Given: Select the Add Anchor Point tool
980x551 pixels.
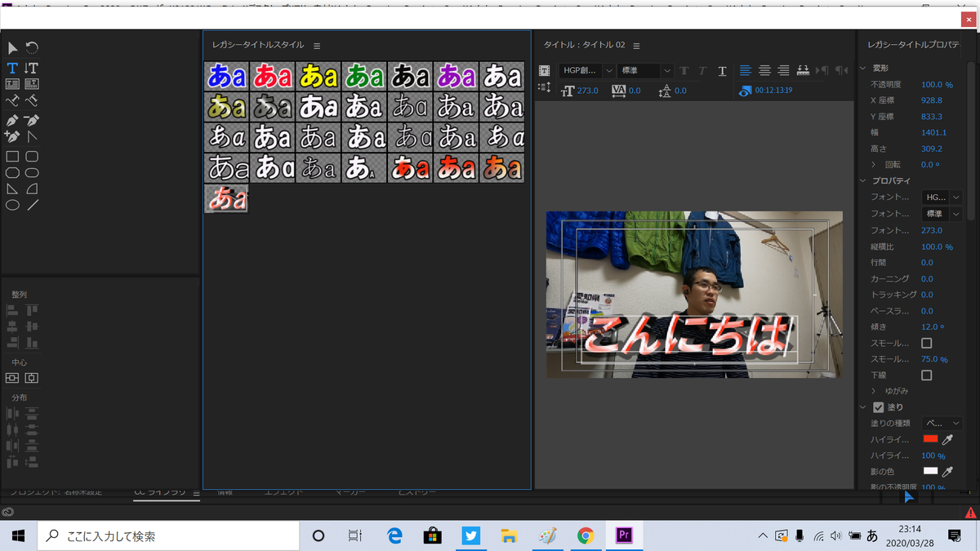Looking at the screenshot, I should pos(12,136).
